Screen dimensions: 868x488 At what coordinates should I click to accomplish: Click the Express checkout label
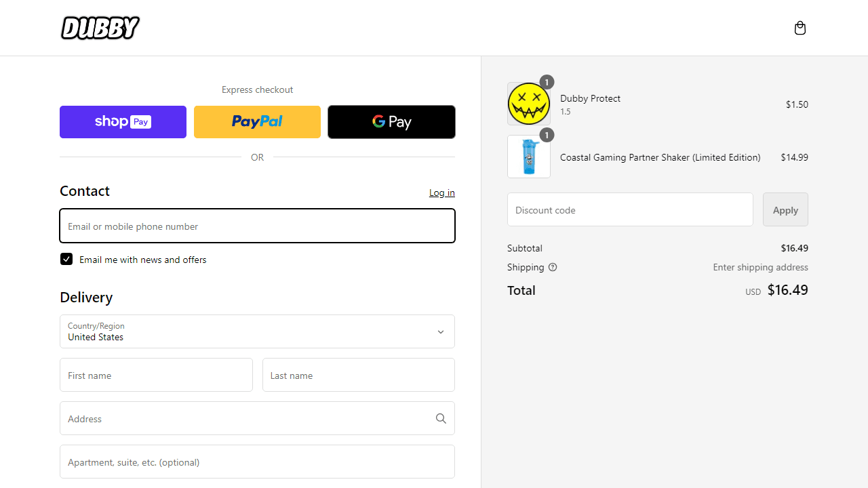coord(257,89)
